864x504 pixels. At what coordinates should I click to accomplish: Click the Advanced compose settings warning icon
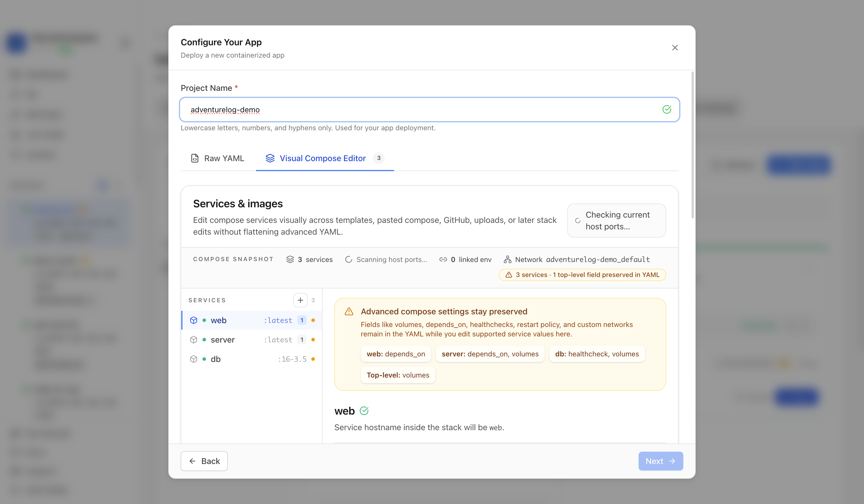[349, 311]
